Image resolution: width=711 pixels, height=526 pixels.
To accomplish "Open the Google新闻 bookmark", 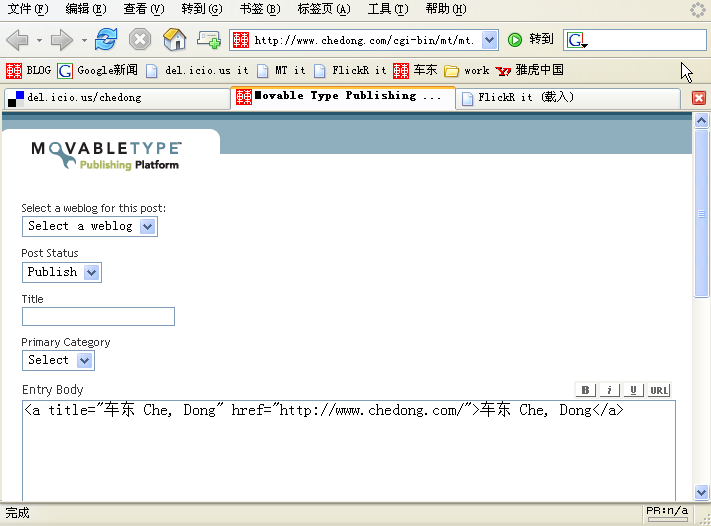I will [97, 70].
